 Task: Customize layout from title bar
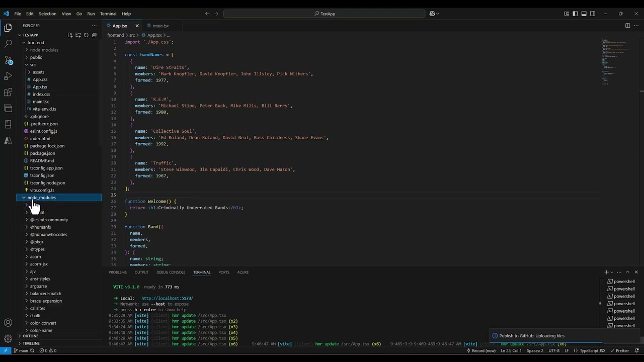pyautogui.click(x=567, y=14)
